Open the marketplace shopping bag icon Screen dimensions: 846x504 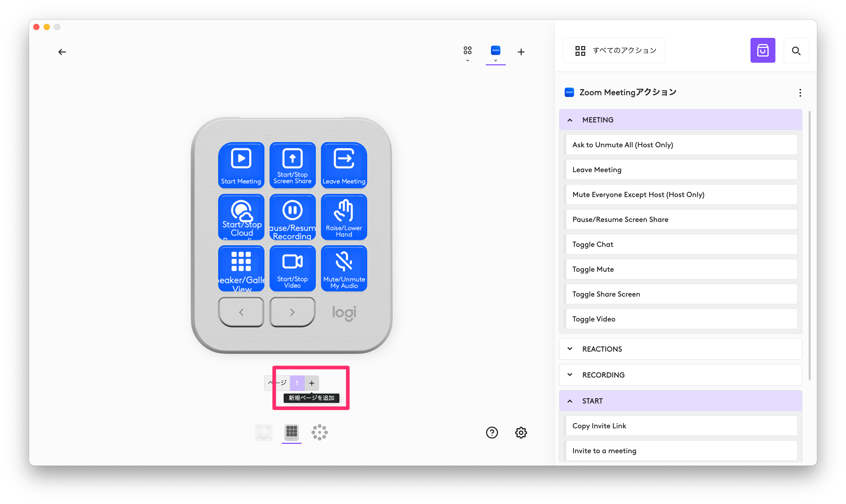(762, 51)
